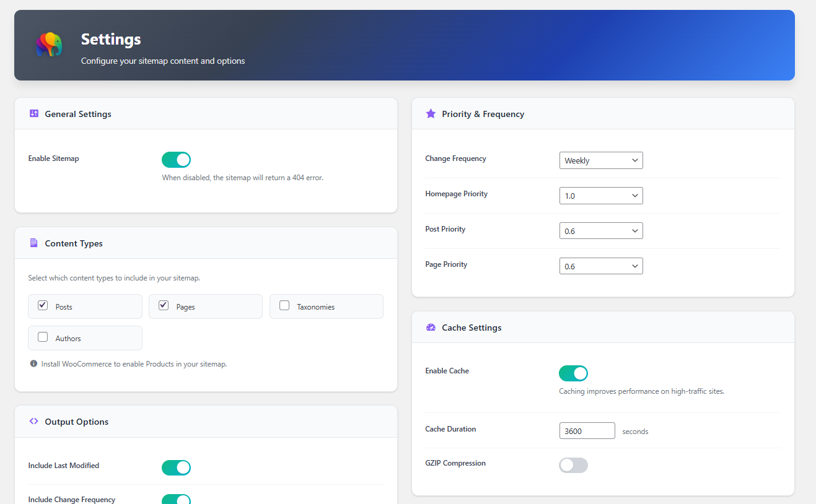
Task: Toggle Include Change Frequency off
Action: tap(176, 499)
